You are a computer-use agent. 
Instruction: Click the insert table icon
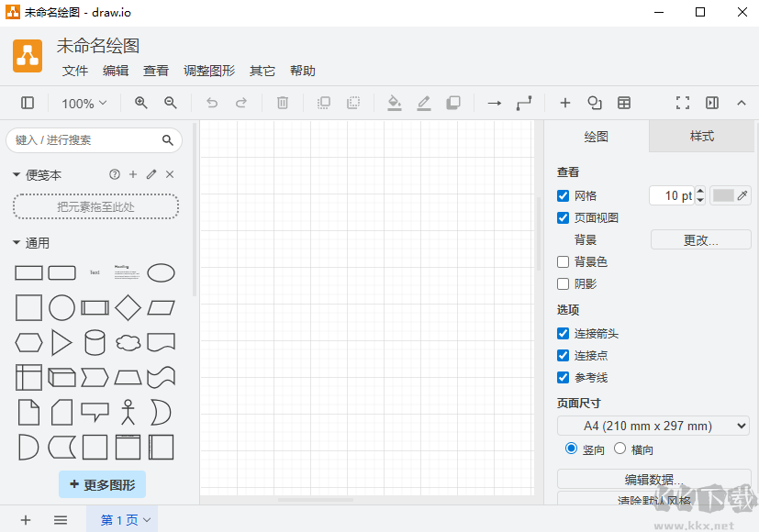point(624,103)
